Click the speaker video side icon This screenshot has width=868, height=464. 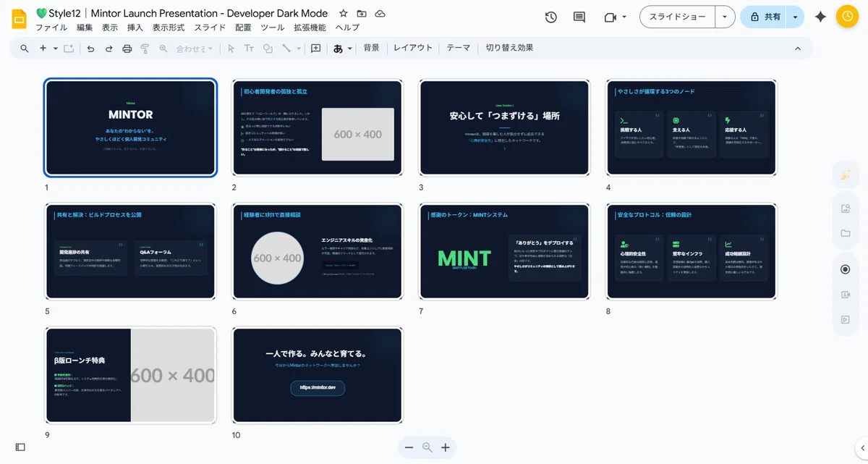tap(845, 295)
